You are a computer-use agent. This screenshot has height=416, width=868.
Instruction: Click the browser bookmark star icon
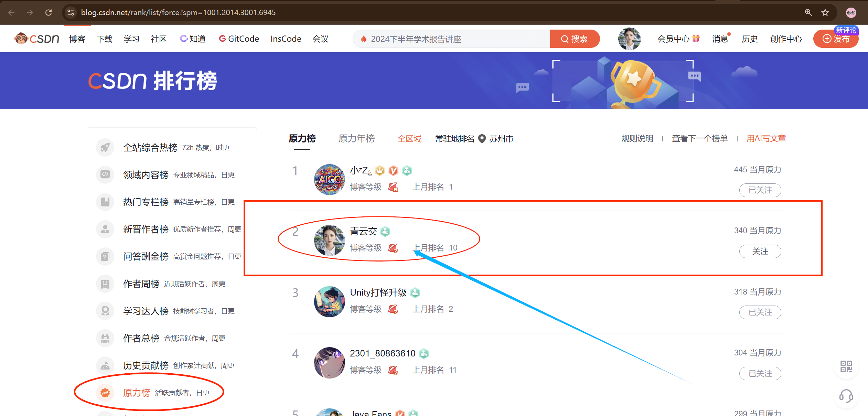point(825,13)
